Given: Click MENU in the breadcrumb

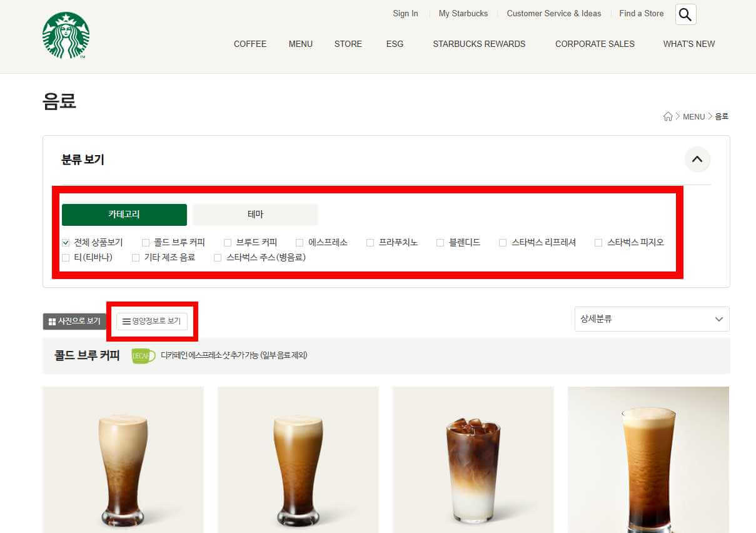Looking at the screenshot, I should coord(693,117).
